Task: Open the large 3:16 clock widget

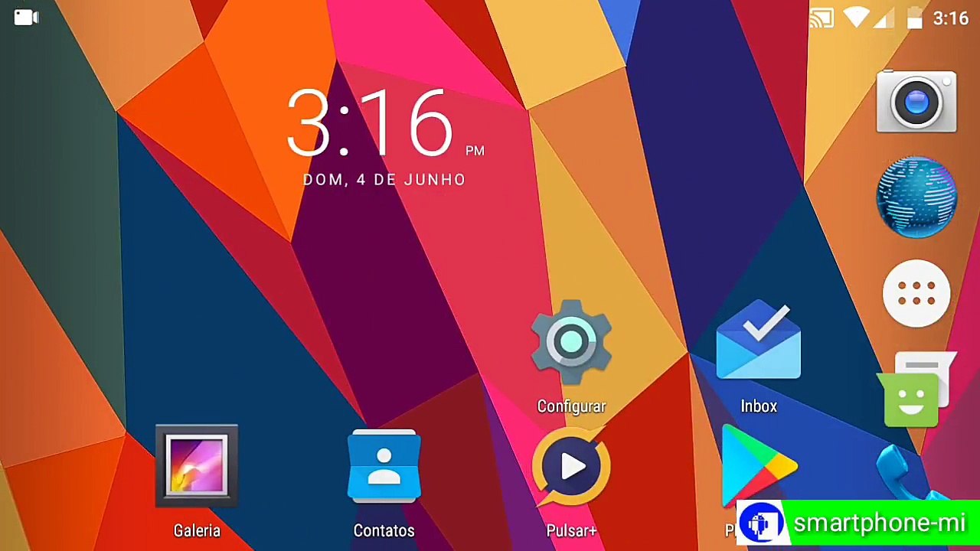Action: click(370, 123)
